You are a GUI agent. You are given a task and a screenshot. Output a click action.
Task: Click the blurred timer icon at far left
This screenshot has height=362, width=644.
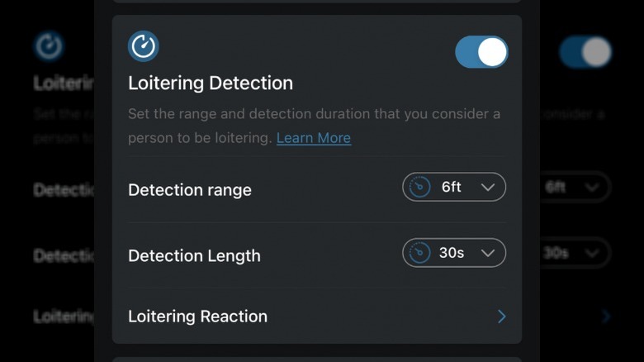tap(50, 46)
